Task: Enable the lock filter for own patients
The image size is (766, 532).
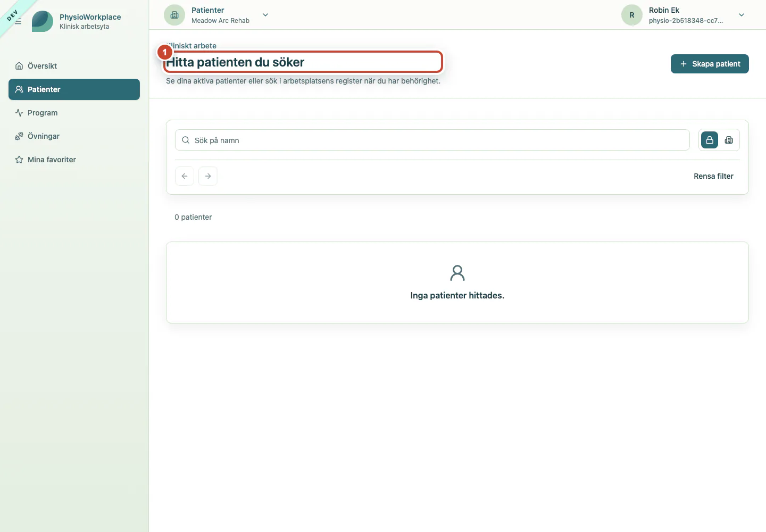Action: tap(710, 140)
